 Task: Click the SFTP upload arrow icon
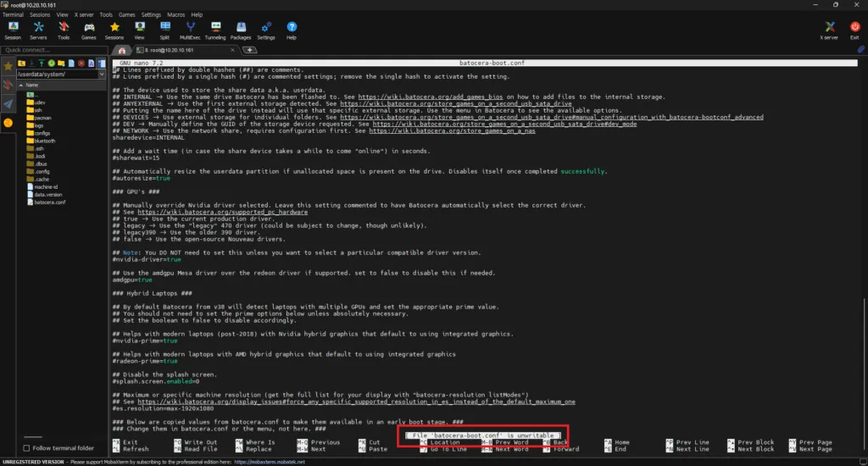point(41,63)
